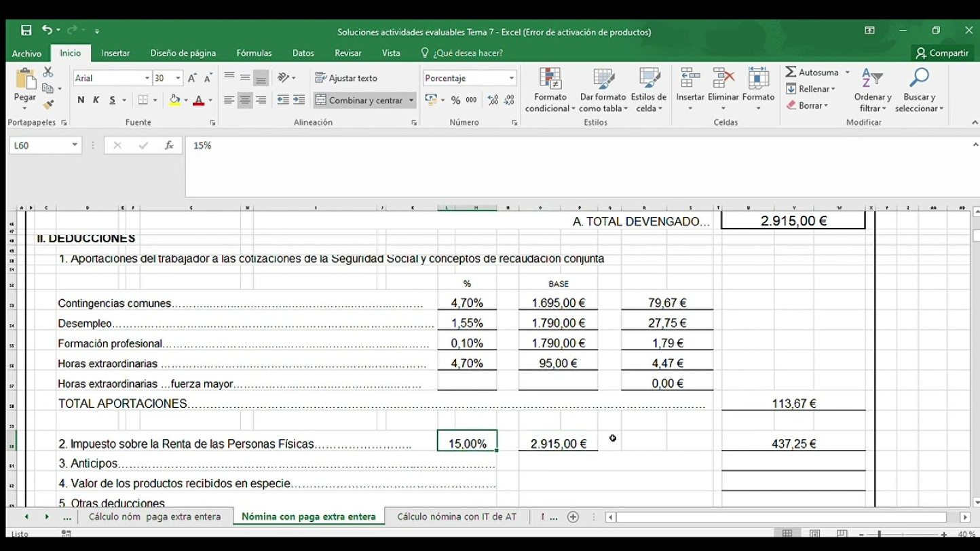
Task: Toggle italic (K) formatting
Action: (x=96, y=100)
